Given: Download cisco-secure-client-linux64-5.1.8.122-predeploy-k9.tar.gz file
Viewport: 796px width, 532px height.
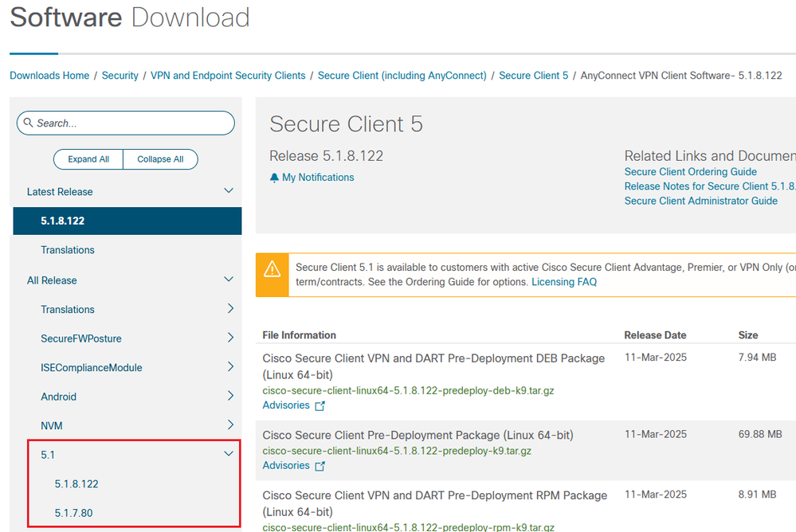Looking at the screenshot, I should (x=397, y=451).
